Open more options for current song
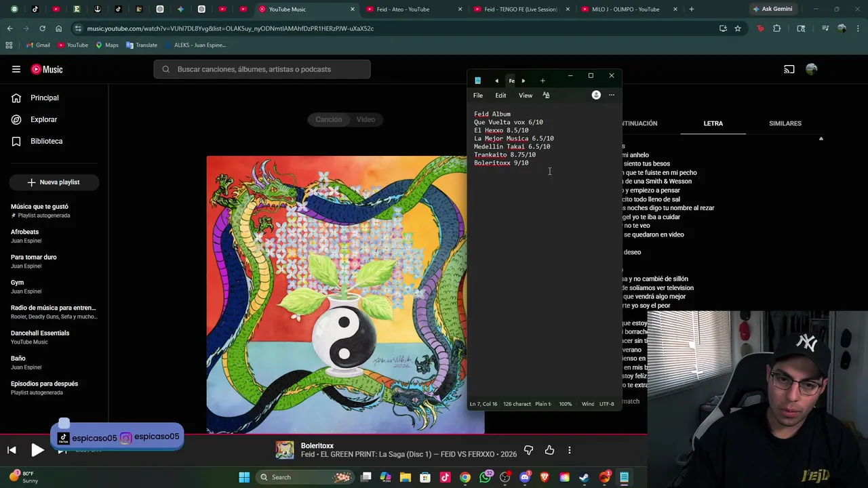The width and height of the screenshot is (868, 488). coord(570,450)
